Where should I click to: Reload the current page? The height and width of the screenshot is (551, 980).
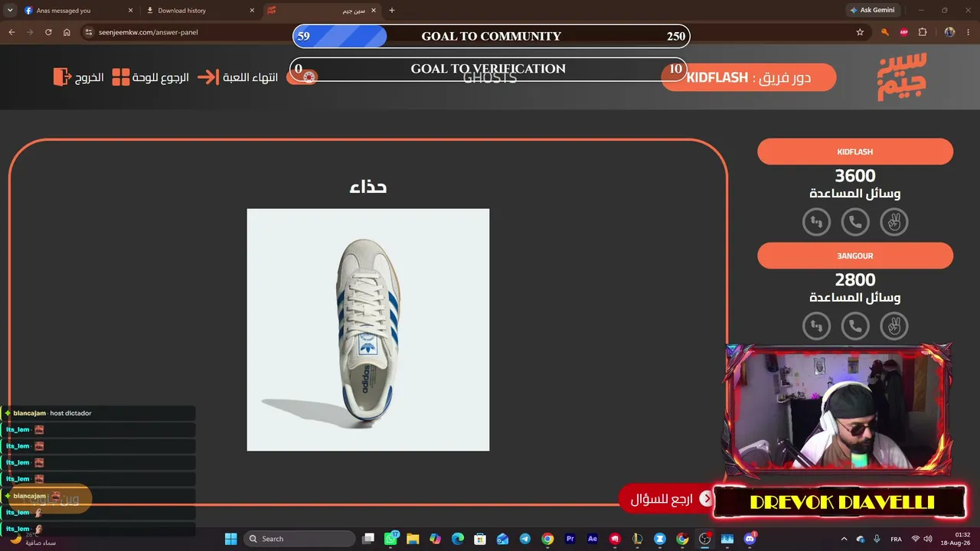click(48, 32)
